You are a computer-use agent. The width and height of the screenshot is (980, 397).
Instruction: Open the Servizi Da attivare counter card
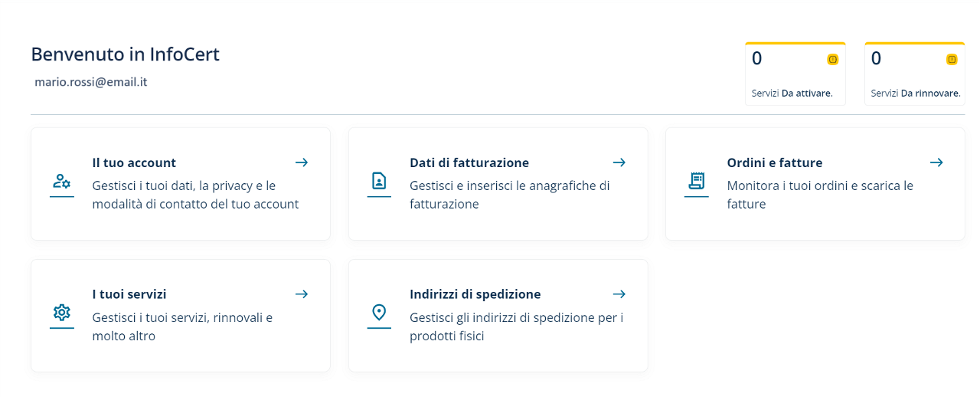pos(795,74)
